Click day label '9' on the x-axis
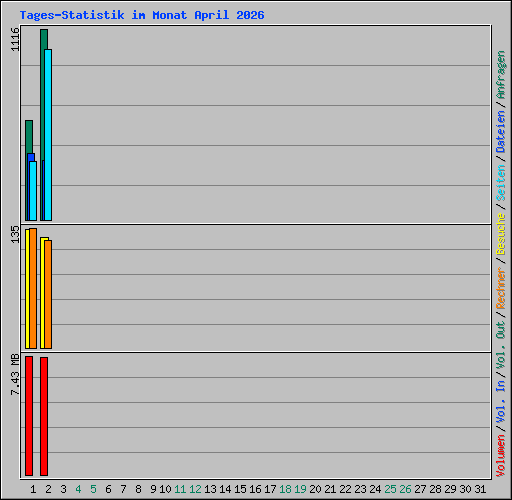 153,489
